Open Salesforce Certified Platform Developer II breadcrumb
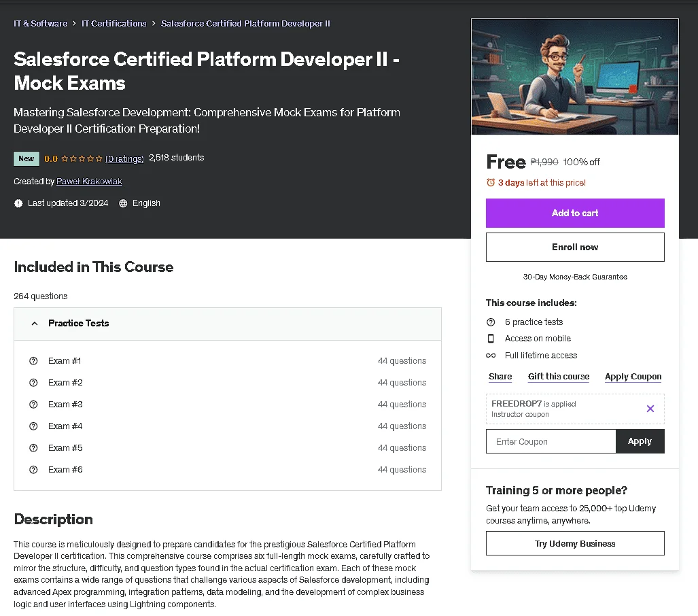 click(x=245, y=23)
